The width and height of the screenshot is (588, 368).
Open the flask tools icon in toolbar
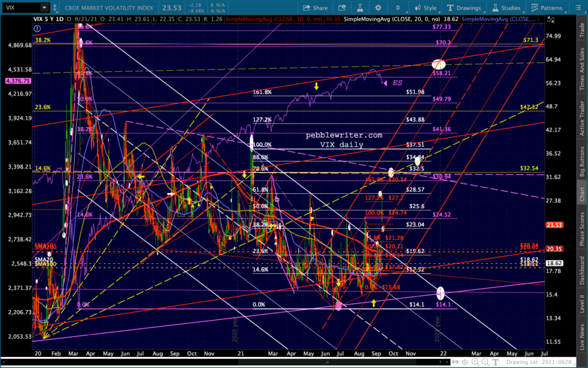[359, 8]
